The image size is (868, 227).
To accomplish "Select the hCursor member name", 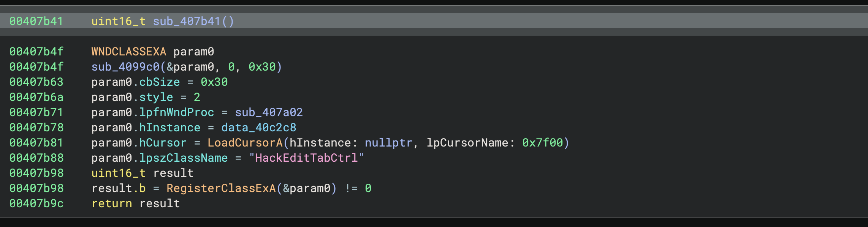I will (x=163, y=143).
